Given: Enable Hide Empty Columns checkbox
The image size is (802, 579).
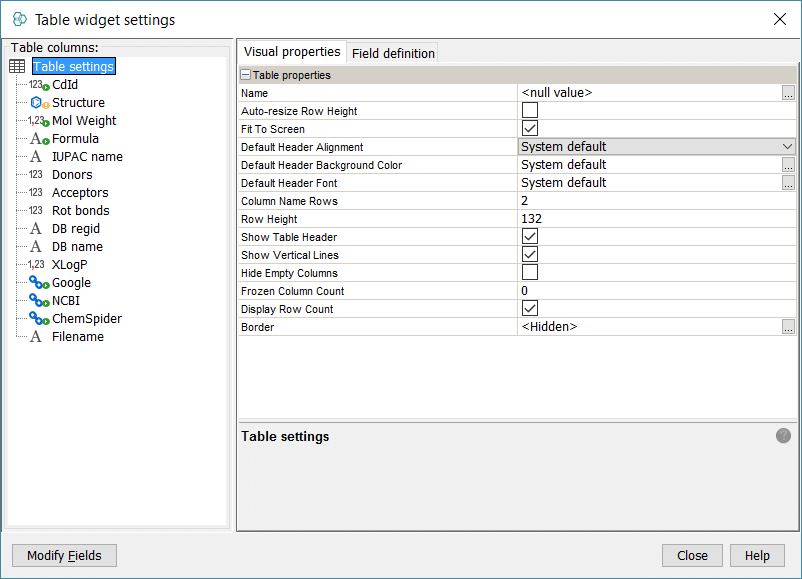Looking at the screenshot, I should tap(530, 273).
